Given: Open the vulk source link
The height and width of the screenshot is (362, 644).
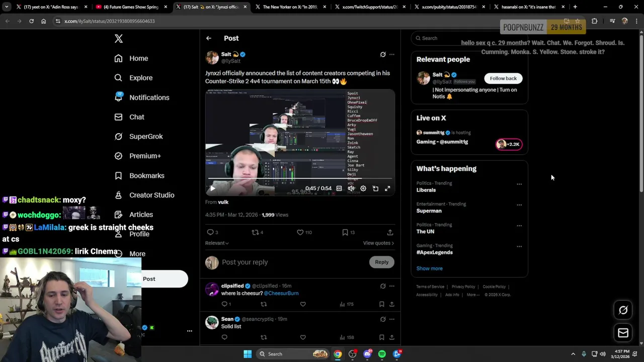Looking at the screenshot, I should [223, 202].
